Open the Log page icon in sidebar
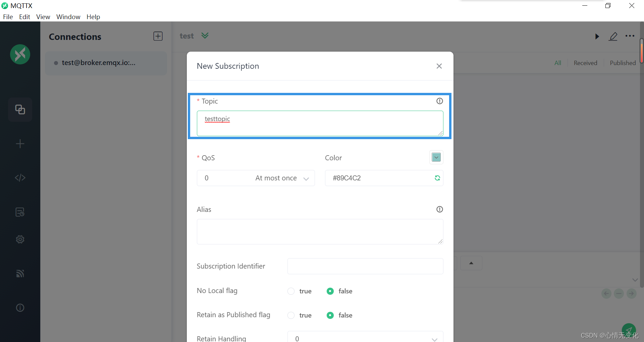 [x=20, y=212]
